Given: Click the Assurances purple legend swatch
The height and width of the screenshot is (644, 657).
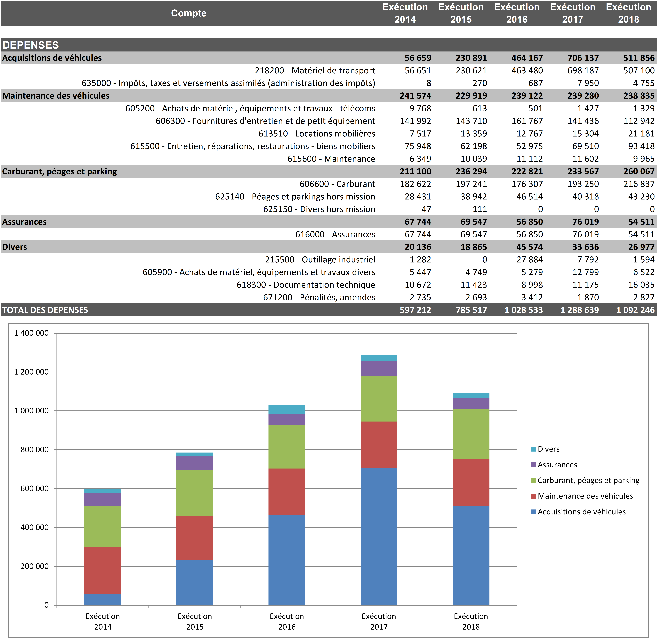Looking at the screenshot, I should (x=533, y=465).
